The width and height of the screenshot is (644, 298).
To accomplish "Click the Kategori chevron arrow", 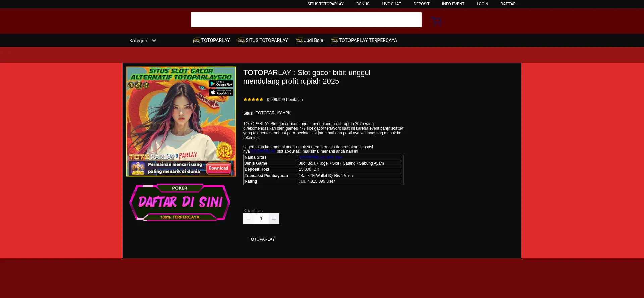I will pos(154,41).
